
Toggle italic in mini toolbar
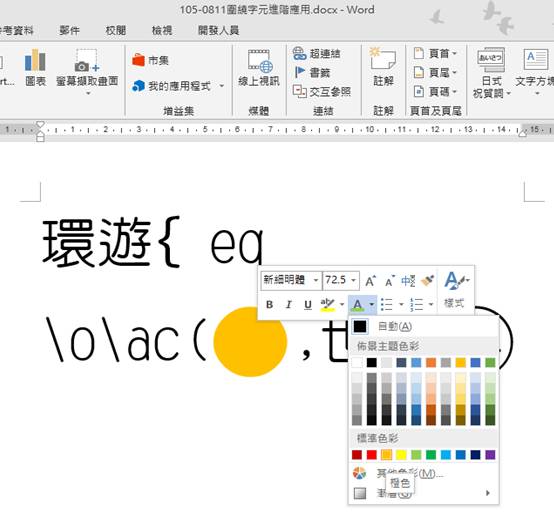pyautogui.click(x=289, y=305)
